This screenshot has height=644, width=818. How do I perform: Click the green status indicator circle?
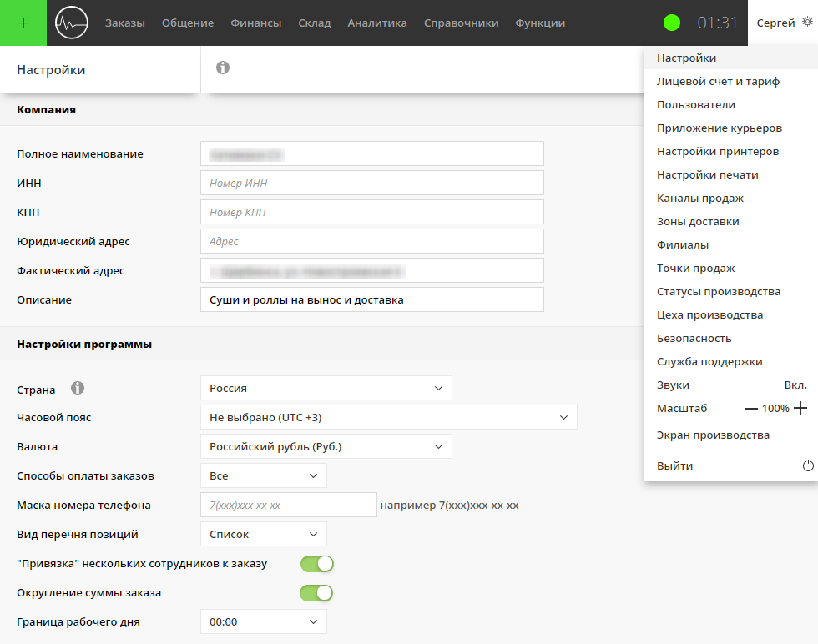click(x=672, y=23)
